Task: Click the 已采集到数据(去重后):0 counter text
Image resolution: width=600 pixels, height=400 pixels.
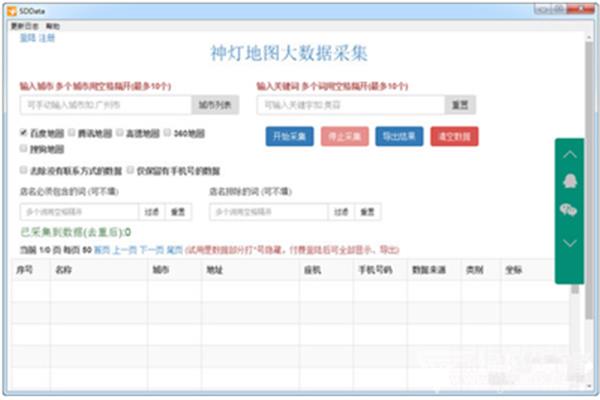Action: coord(75,232)
